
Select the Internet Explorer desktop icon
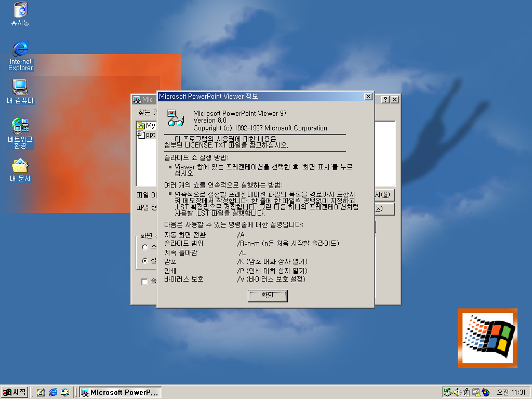coord(20,56)
